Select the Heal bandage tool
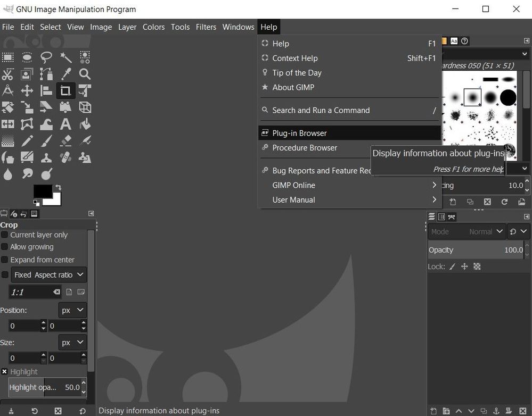The image size is (532, 416). point(66,157)
